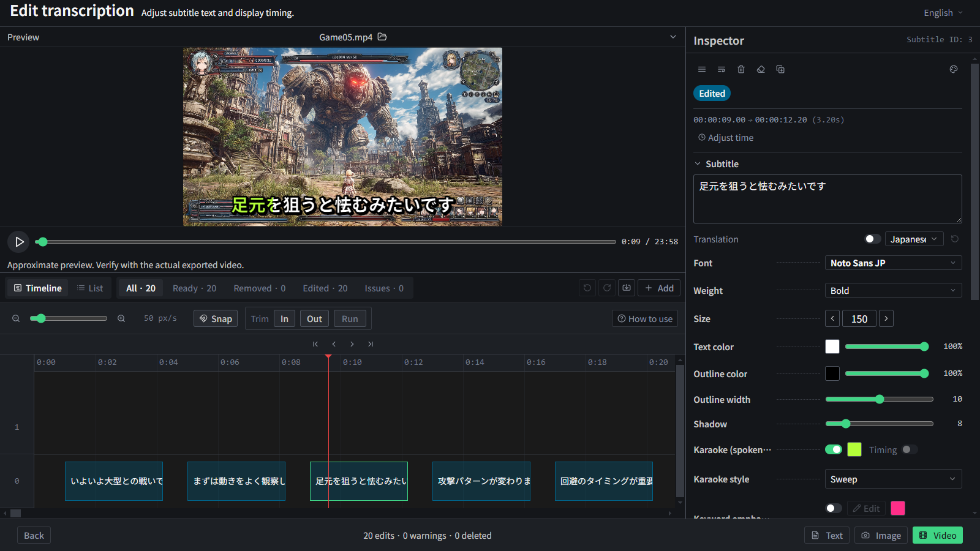Screen dimensions: 980x551
Task: Adjust the Shadow slider
Action: tap(880, 424)
